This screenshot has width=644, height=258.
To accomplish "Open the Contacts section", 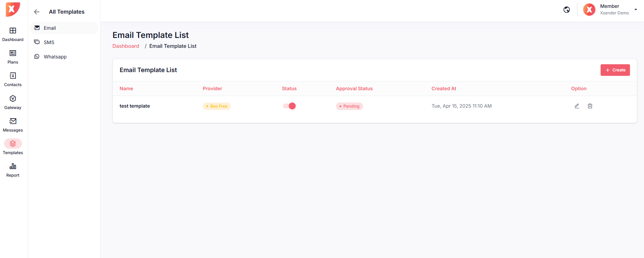I will click(x=13, y=79).
